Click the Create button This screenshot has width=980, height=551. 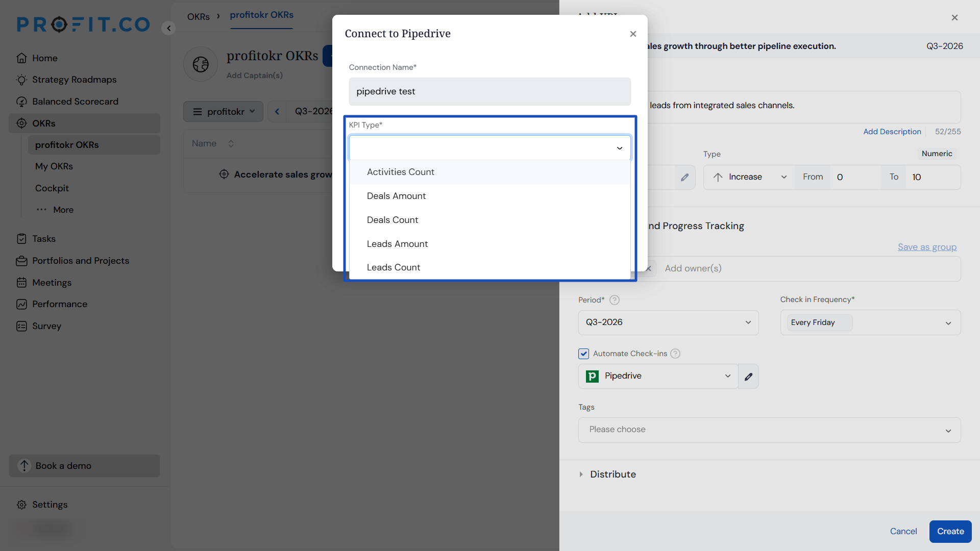[x=950, y=532]
